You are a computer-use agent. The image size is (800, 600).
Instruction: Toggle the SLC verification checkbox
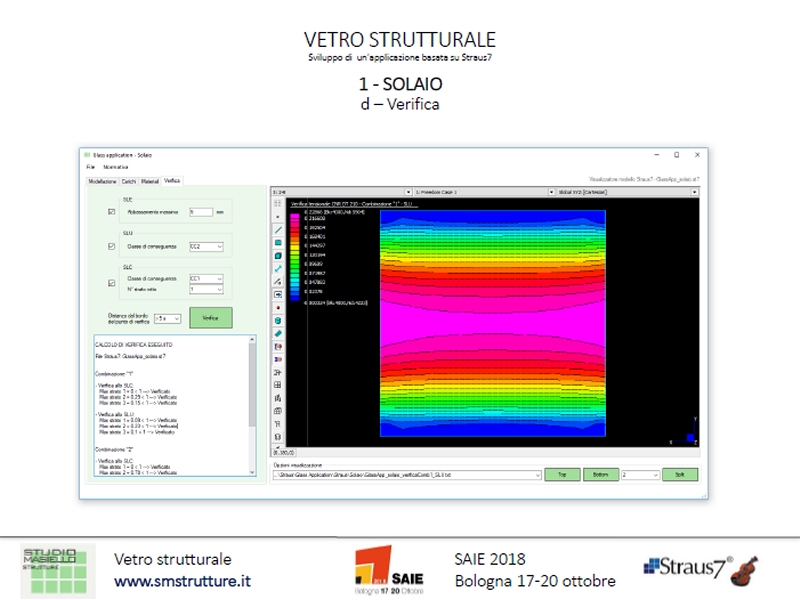(111, 283)
